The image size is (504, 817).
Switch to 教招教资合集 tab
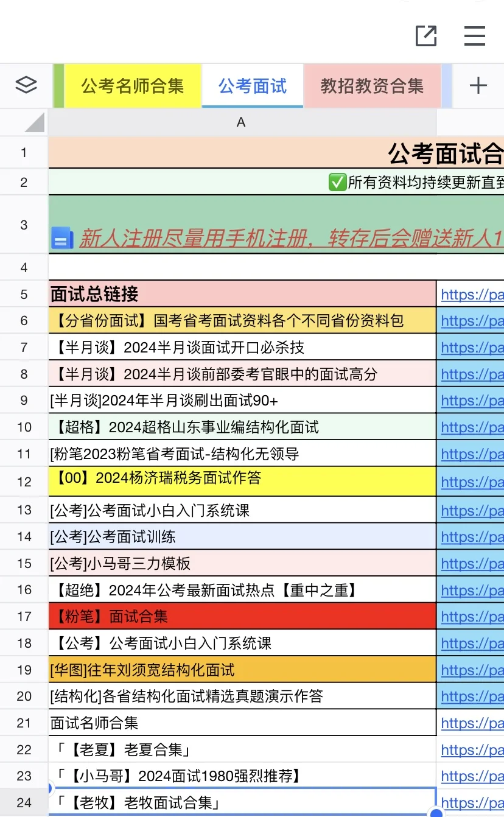pyautogui.click(x=372, y=85)
